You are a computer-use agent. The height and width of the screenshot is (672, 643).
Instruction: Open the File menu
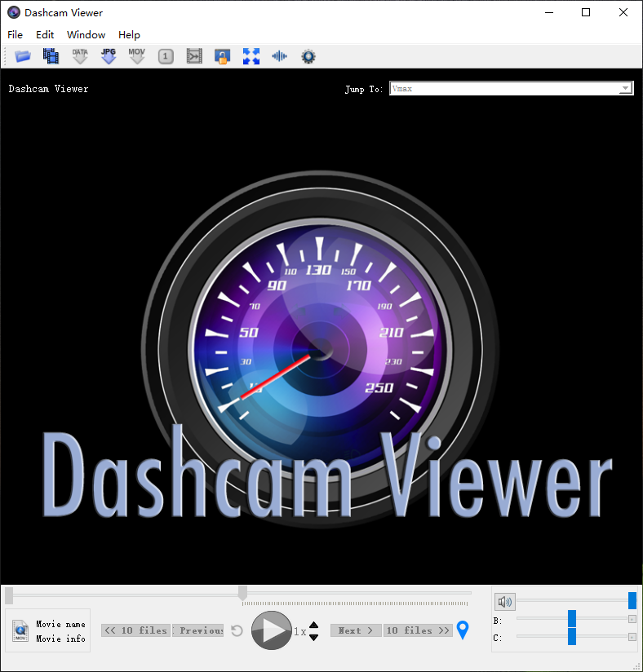point(15,35)
